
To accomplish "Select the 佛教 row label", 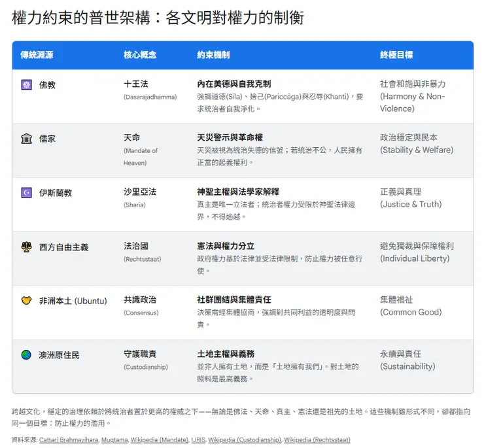I will click(x=47, y=85).
